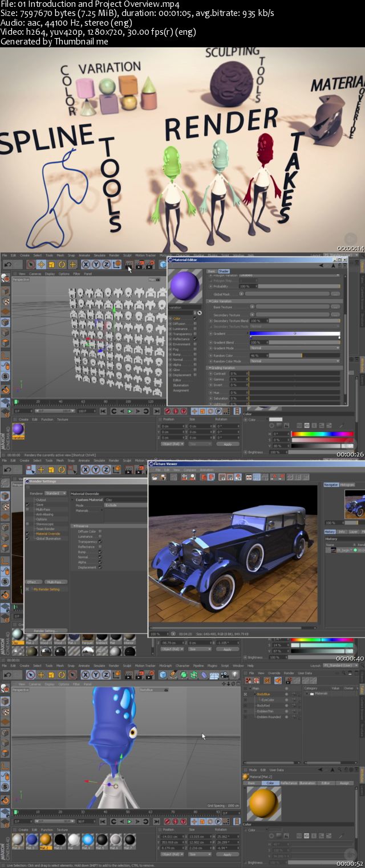Open Layout PS_Standard dropdown in blue alien frame
Viewport: 365px width, 868px height.
[341, 665]
